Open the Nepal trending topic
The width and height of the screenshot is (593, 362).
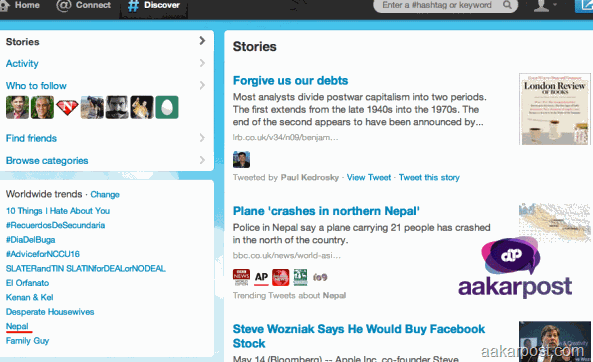tap(17, 326)
